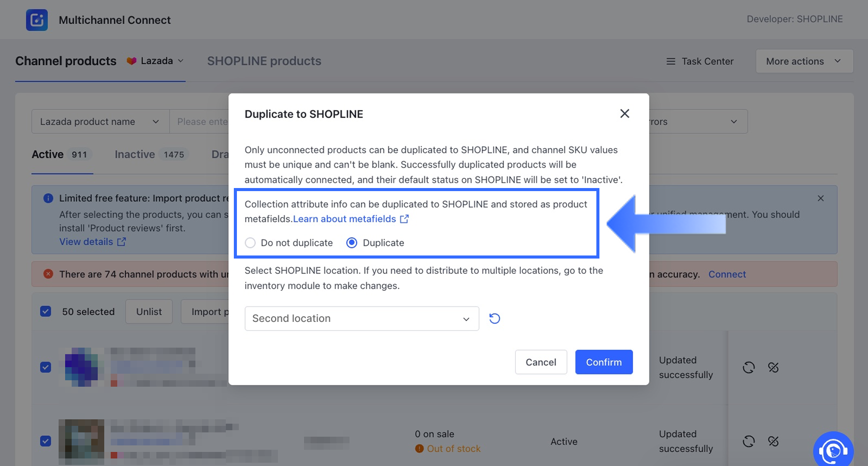This screenshot has width=868, height=466.
Task: Click the sync icon on second product row
Action: [749, 441]
